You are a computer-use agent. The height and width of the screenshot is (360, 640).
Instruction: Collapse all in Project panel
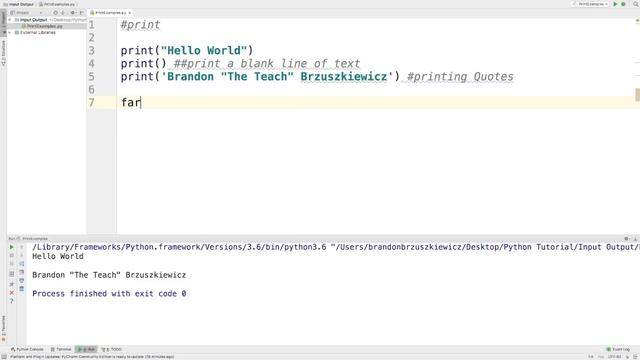point(63,13)
